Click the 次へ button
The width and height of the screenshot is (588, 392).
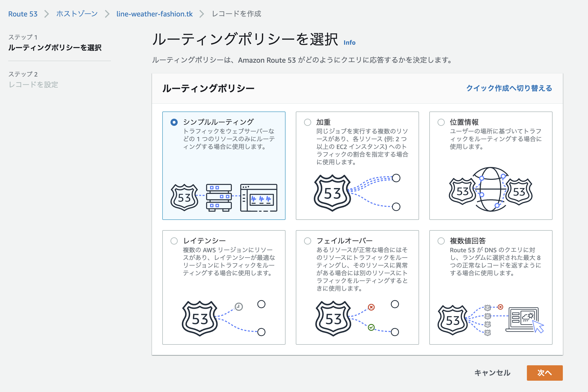544,373
